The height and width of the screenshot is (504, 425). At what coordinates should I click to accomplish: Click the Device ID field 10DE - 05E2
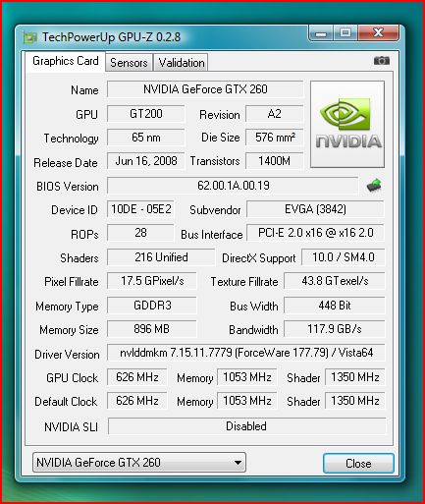pyautogui.click(x=140, y=209)
